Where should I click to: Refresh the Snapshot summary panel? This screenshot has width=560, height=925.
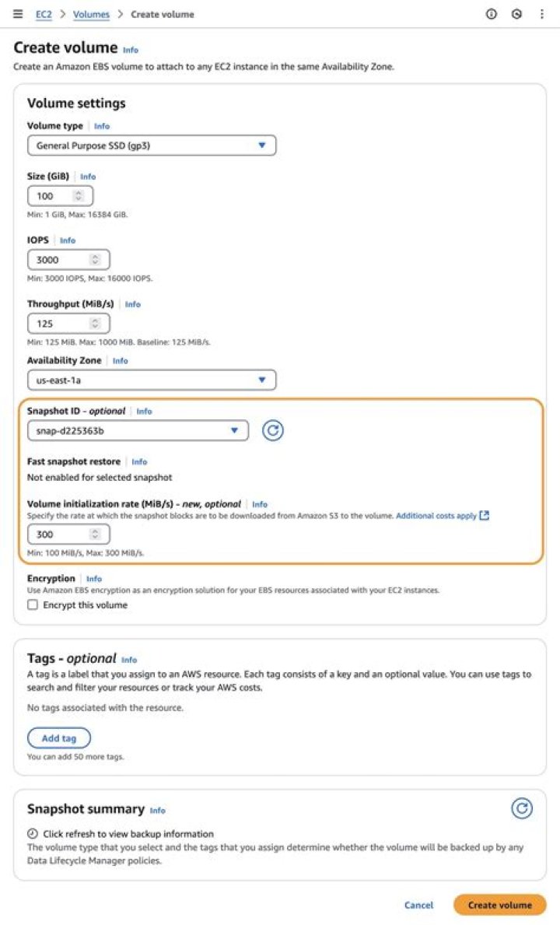coord(522,808)
